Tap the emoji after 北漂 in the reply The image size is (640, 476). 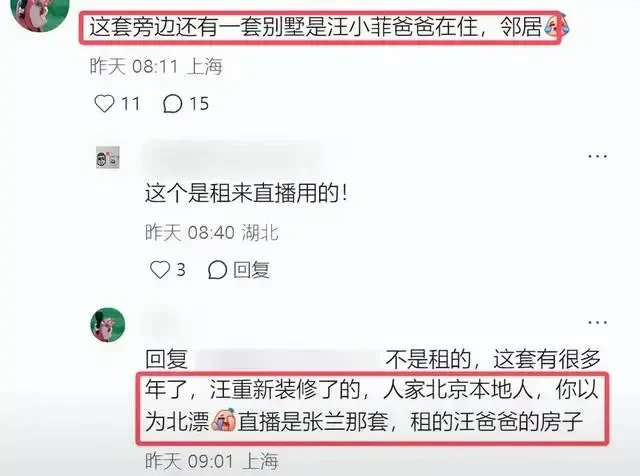[x=224, y=420]
